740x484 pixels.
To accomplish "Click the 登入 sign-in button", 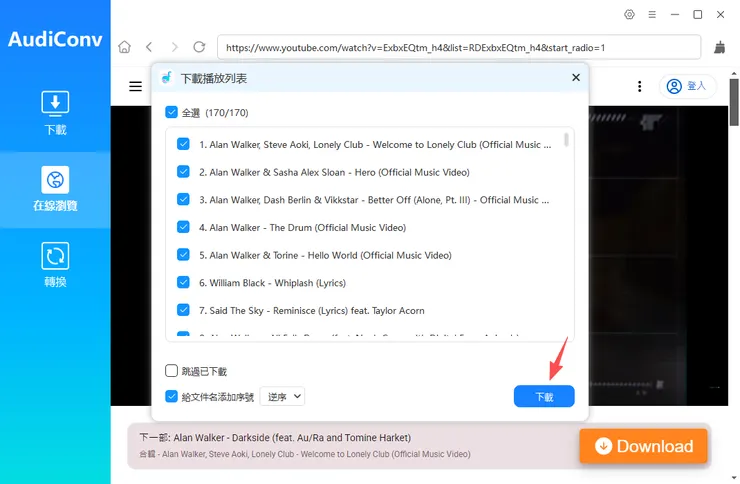I will tap(687, 86).
